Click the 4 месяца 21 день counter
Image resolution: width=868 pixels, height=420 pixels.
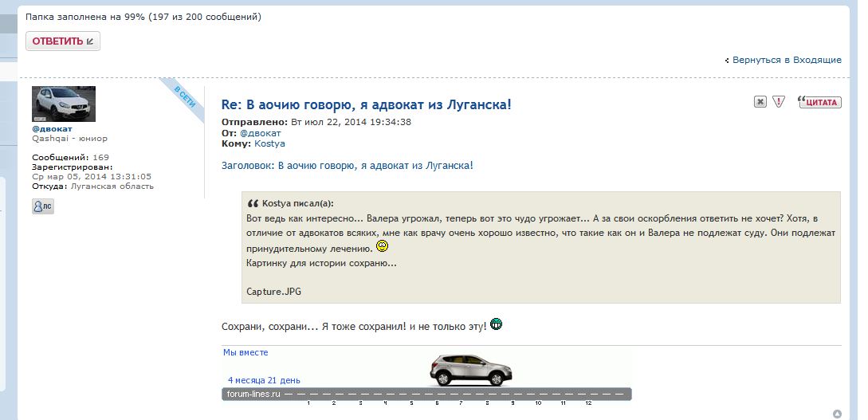[x=264, y=380]
